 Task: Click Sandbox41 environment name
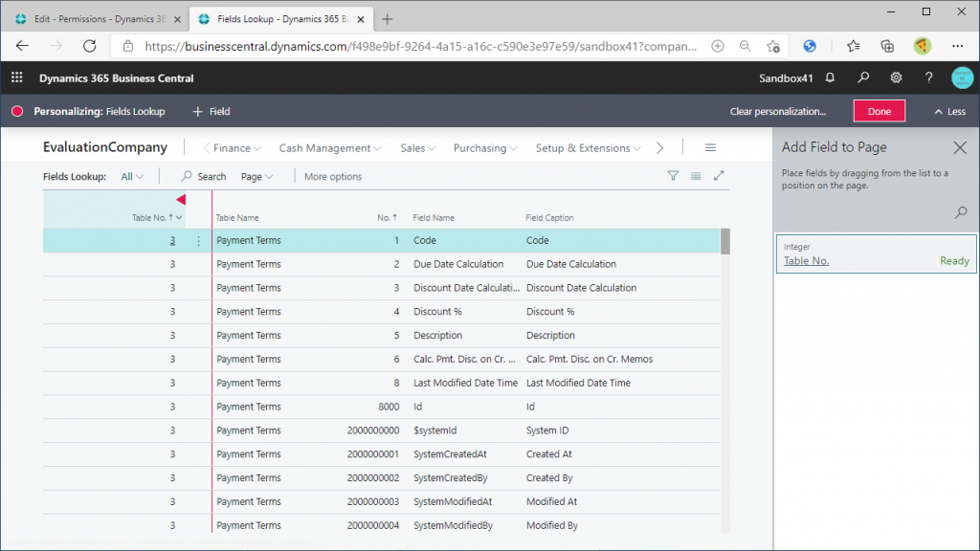pos(786,78)
